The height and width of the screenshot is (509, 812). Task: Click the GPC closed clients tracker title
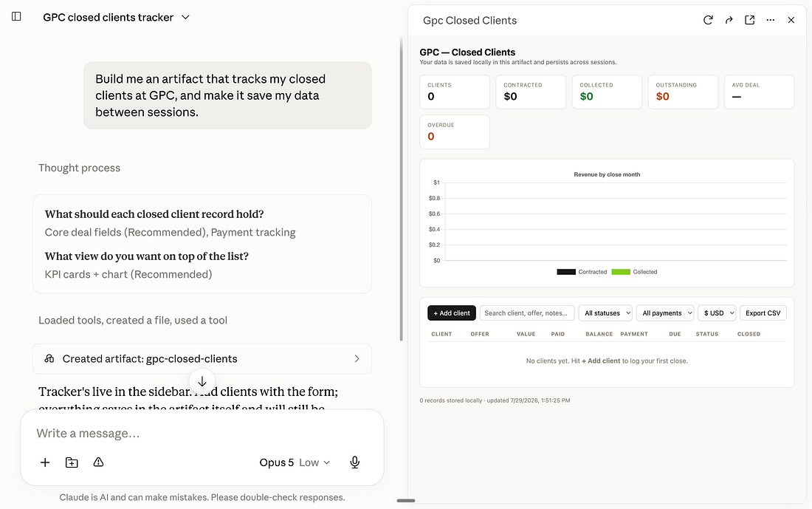(109, 17)
